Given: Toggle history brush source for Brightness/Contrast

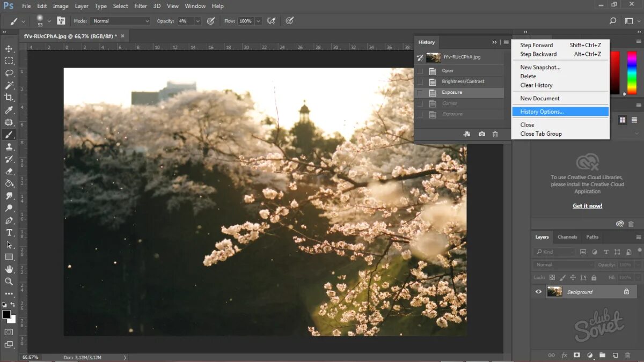Looking at the screenshot, I should click(420, 82).
